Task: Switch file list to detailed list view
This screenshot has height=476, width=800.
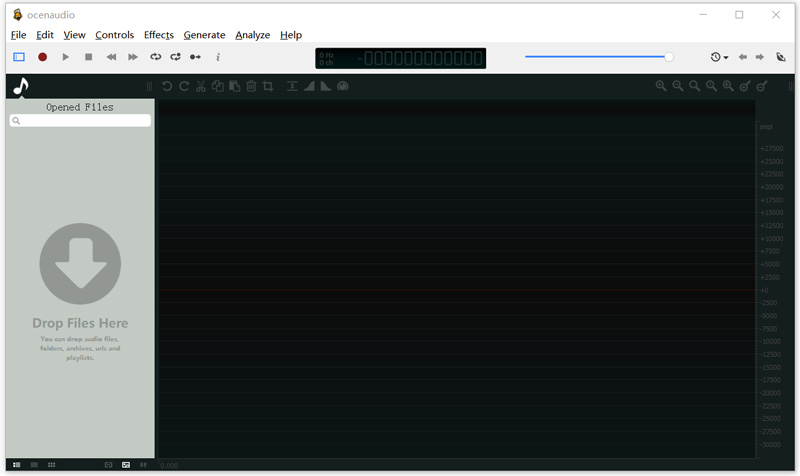Action: pos(16,465)
